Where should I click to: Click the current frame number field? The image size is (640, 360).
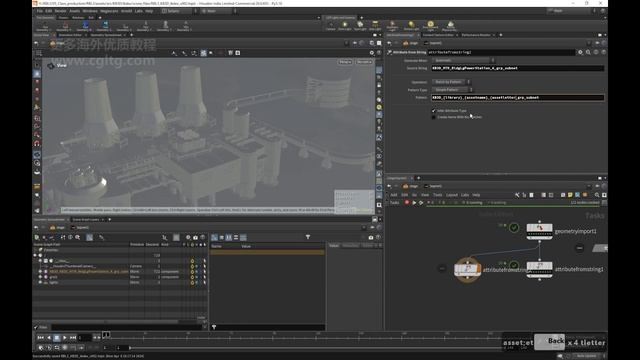(84, 338)
